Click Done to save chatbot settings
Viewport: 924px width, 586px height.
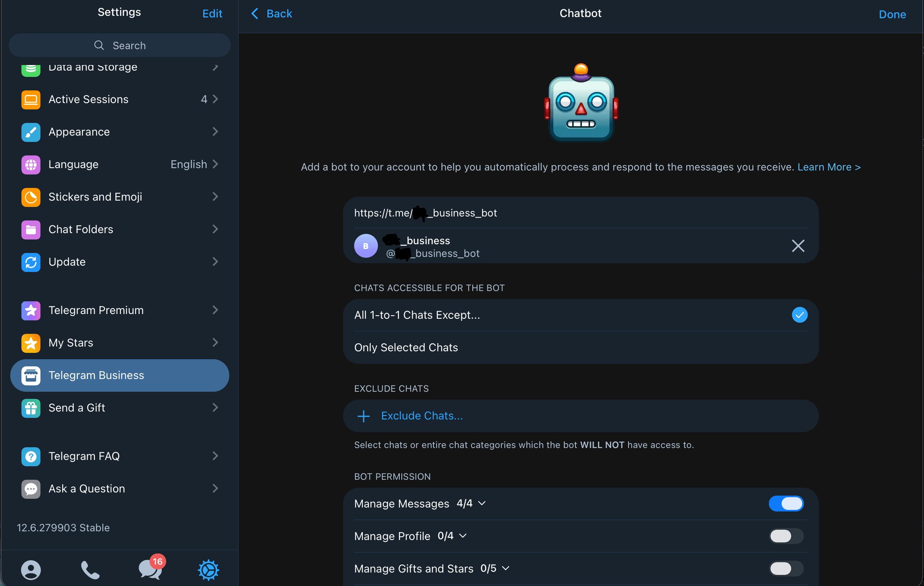(x=892, y=14)
